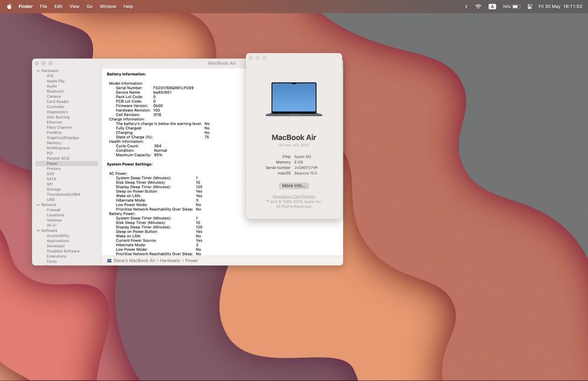Open the Apple menu
Screen dimensions: 588x381
[9, 6]
